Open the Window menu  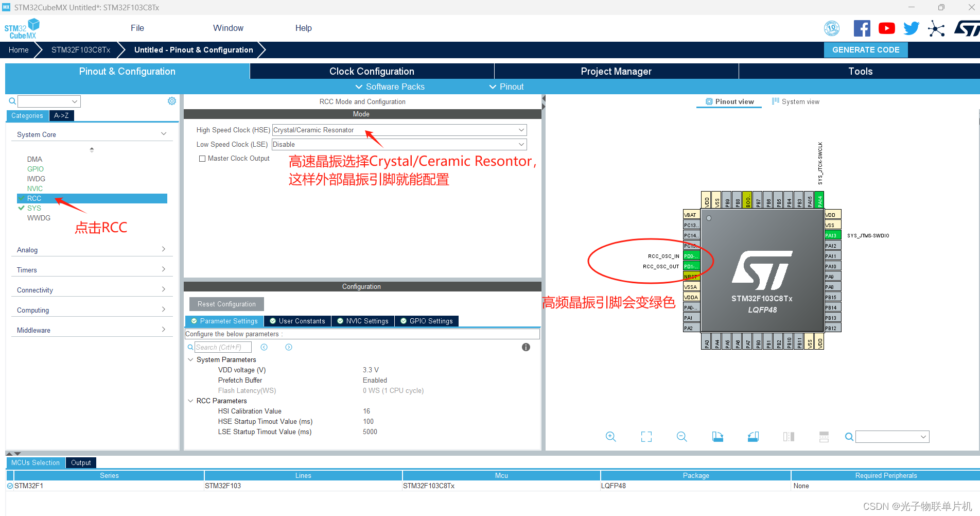(x=229, y=28)
